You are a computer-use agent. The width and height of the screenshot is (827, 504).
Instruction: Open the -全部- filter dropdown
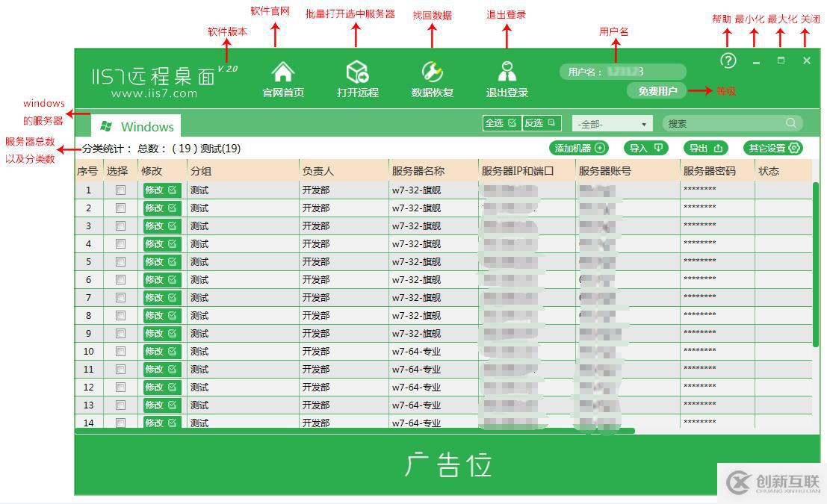click(612, 122)
